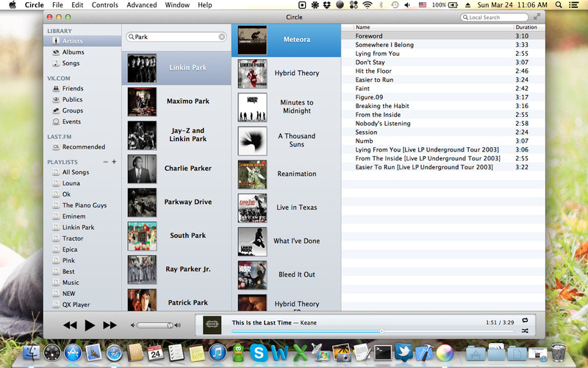
Task: Skip to previous track
Action: click(70, 325)
